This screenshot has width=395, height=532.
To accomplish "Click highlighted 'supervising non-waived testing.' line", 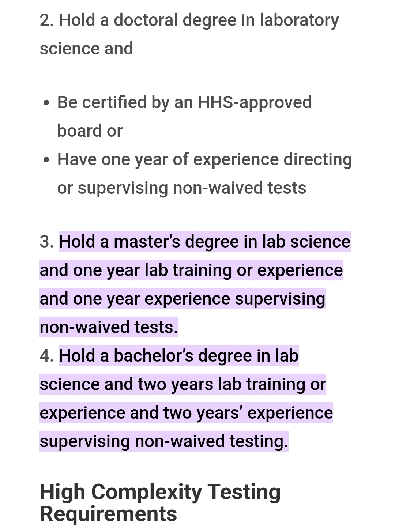I will coord(164,441).
